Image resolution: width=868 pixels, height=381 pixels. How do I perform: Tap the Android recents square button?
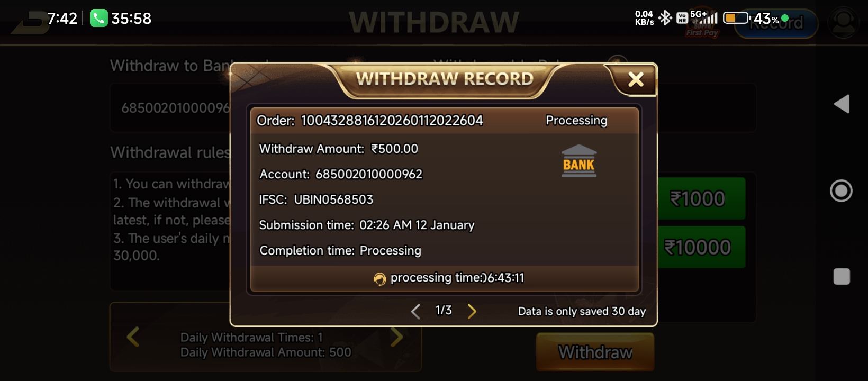842,276
